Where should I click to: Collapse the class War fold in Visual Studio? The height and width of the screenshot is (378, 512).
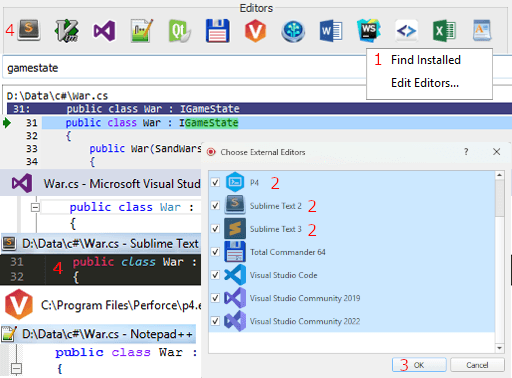[x=35, y=207]
